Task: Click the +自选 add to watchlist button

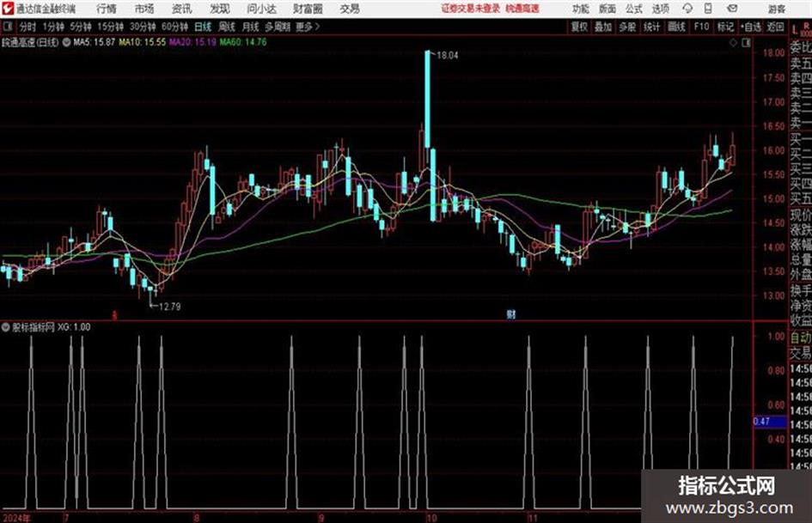Action: 751,27
